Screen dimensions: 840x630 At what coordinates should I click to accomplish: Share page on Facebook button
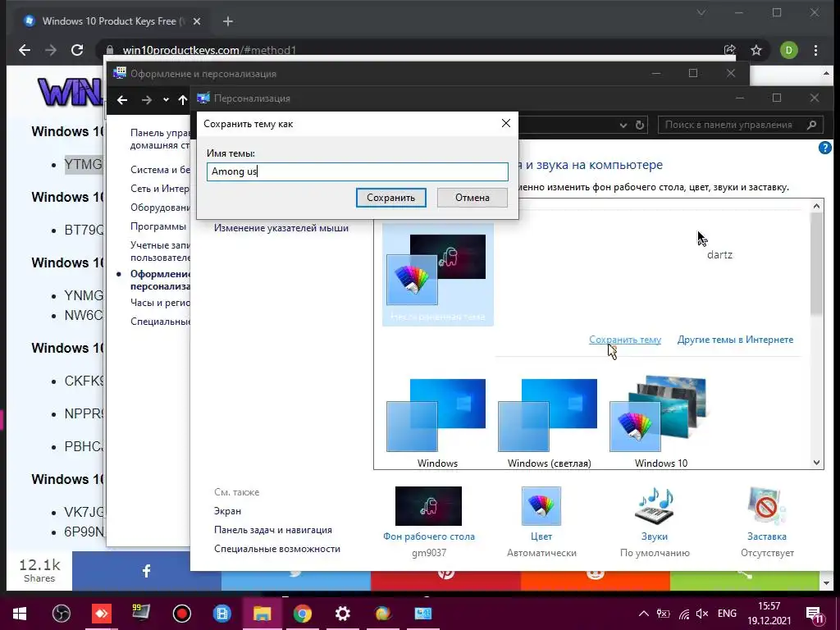click(146, 571)
